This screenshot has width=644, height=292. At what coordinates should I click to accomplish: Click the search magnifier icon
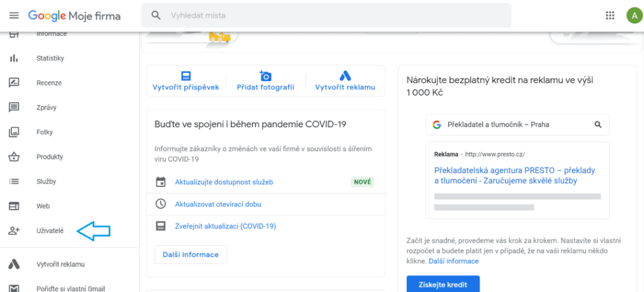156,16
